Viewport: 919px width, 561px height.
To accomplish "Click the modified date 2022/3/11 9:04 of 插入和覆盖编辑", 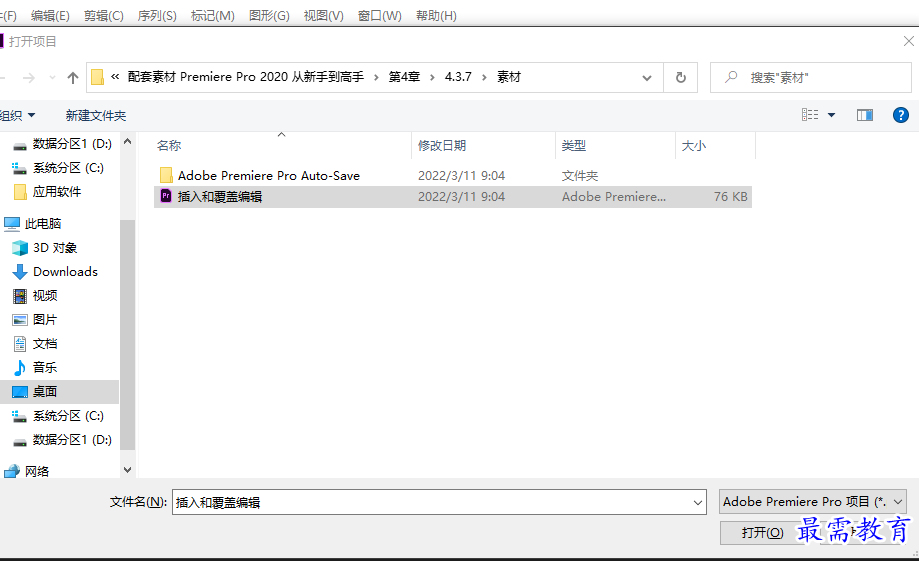I will (x=461, y=196).
